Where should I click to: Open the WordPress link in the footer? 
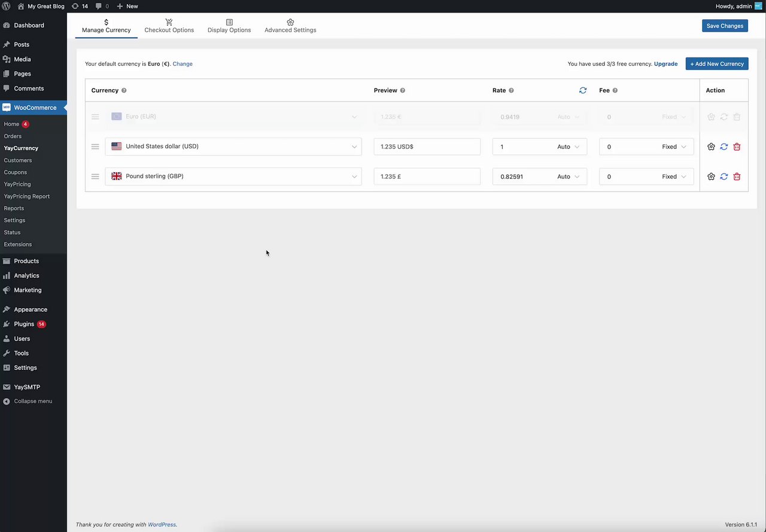point(162,525)
